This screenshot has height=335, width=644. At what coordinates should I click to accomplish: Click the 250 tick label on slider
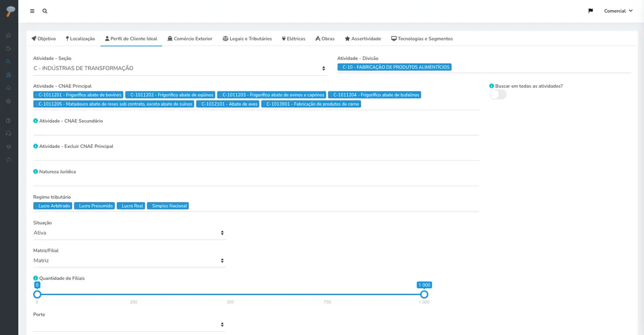click(x=134, y=302)
